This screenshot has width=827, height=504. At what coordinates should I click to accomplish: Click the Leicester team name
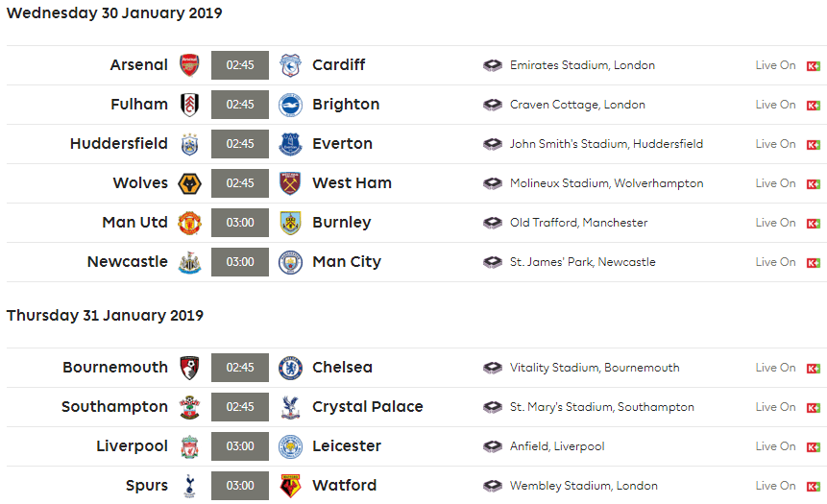347,446
